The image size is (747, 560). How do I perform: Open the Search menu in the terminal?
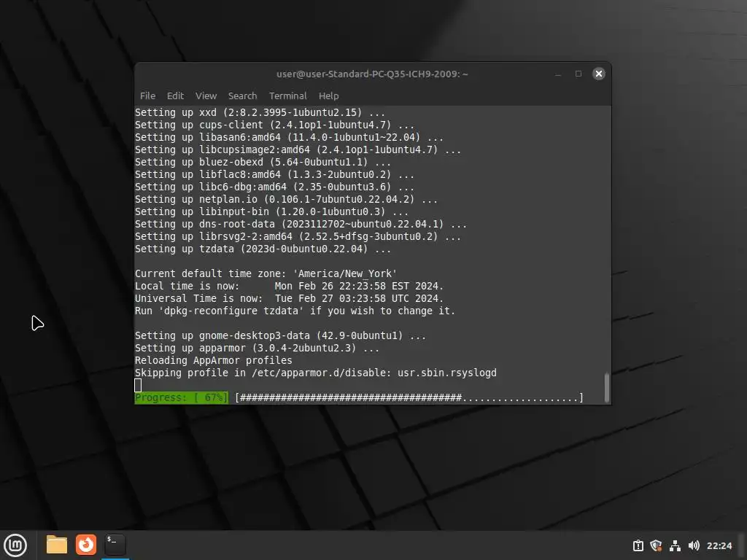pyautogui.click(x=242, y=96)
